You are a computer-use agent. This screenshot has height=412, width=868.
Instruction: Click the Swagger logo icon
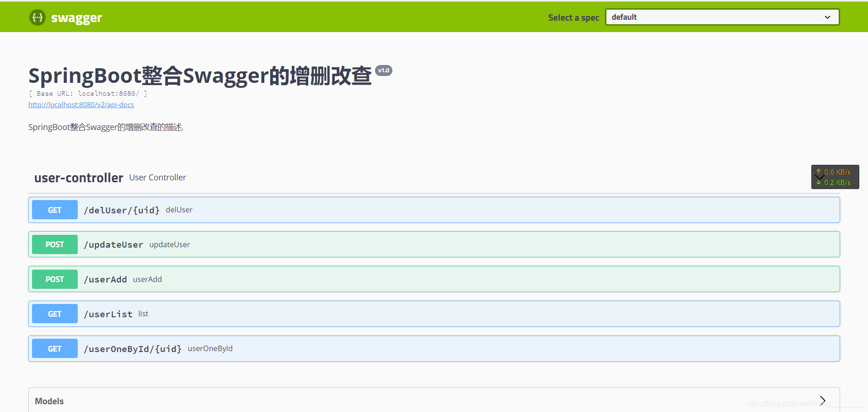37,17
